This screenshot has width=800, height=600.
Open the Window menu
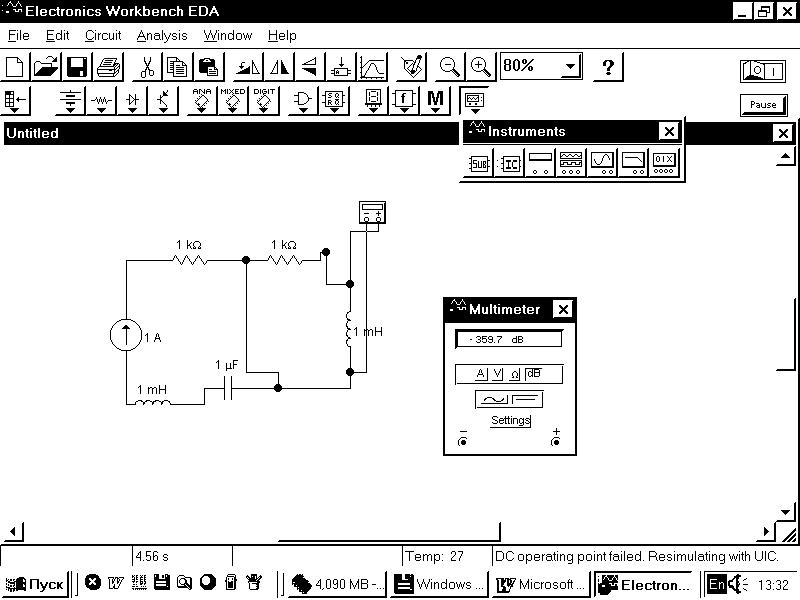point(228,36)
